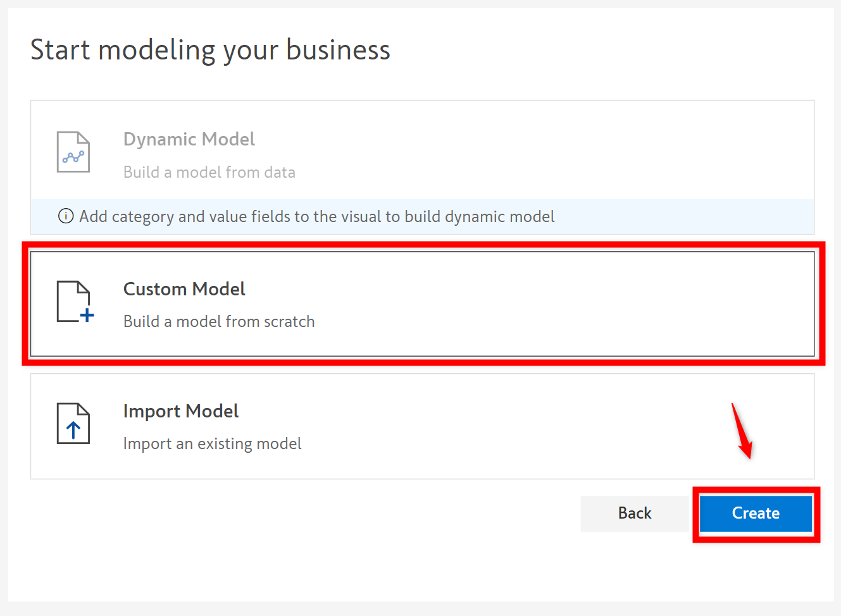Go back using the Back button
Screen dimensions: 841x616
click(x=634, y=513)
